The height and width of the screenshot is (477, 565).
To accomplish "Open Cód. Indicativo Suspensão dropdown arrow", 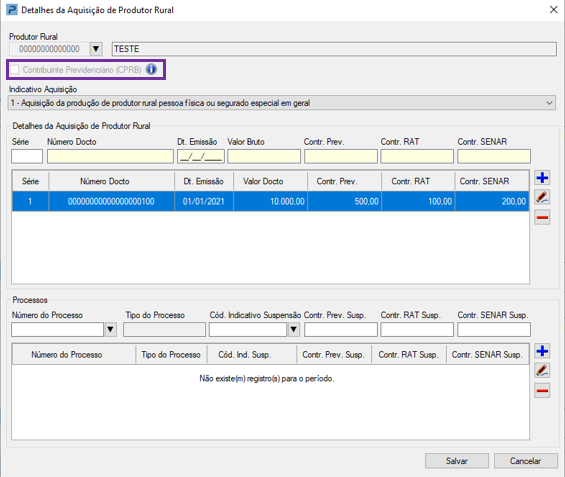I will click(x=293, y=329).
